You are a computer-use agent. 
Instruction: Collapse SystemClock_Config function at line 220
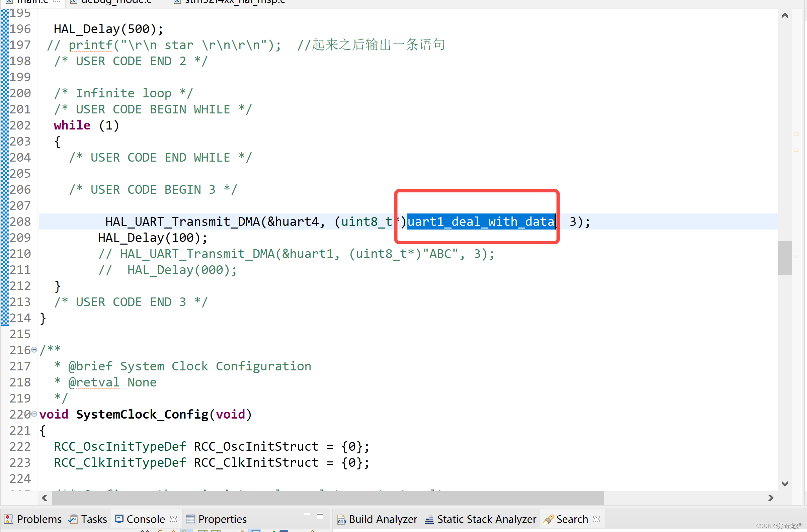point(34,414)
